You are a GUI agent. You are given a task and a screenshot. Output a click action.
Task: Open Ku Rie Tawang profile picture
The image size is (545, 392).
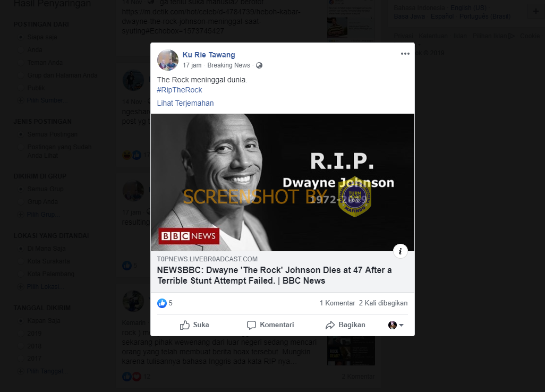[x=167, y=60]
